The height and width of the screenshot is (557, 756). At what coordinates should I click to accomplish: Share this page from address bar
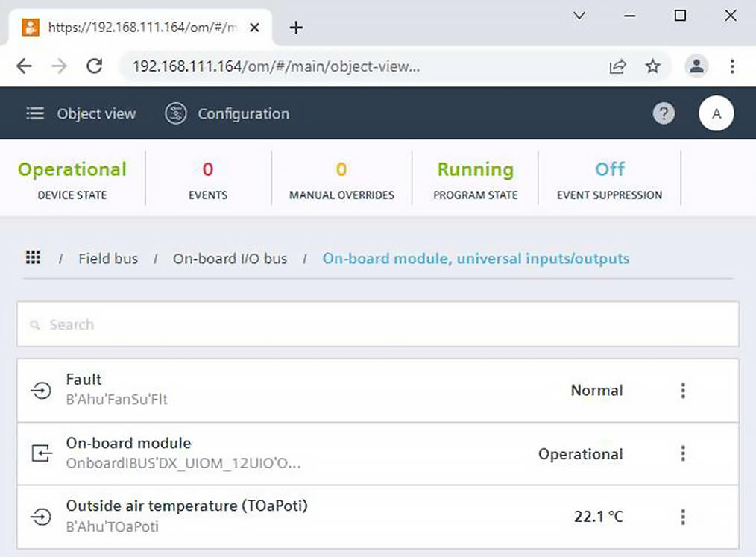pos(617,66)
